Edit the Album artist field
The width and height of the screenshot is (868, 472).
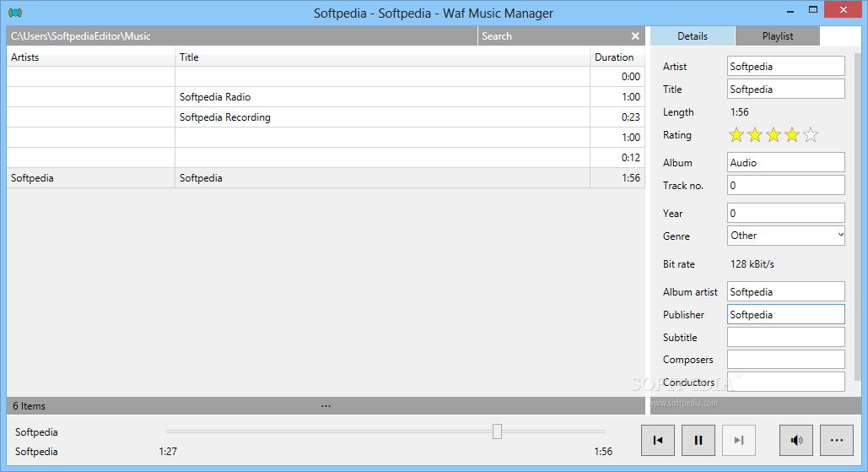pyautogui.click(x=786, y=291)
